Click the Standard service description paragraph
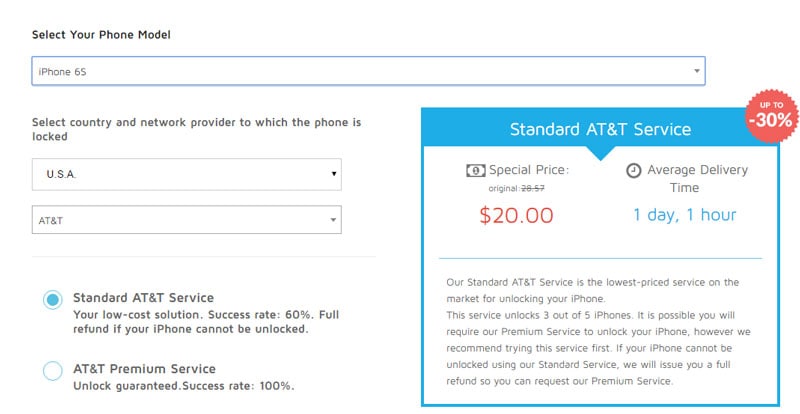800x414 pixels. [600, 332]
